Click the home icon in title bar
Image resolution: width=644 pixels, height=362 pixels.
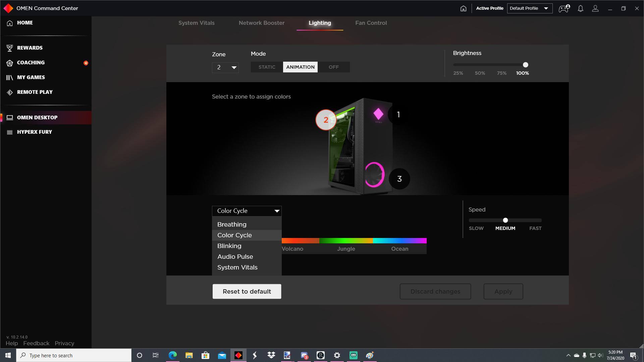[x=463, y=8]
